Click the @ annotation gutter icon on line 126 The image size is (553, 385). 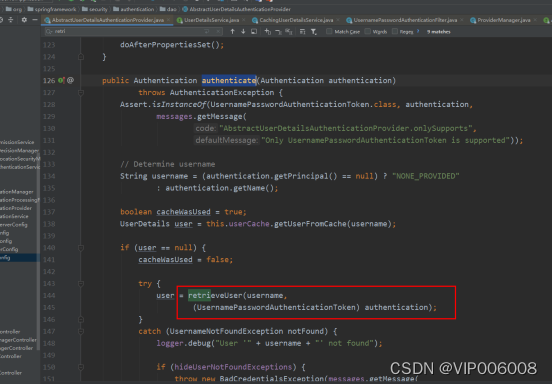(71, 80)
